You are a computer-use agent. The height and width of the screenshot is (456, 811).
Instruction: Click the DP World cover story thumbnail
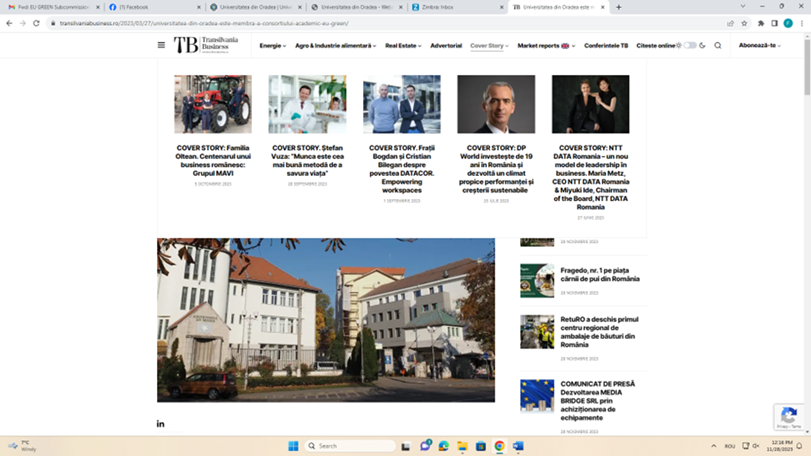point(496,104)
